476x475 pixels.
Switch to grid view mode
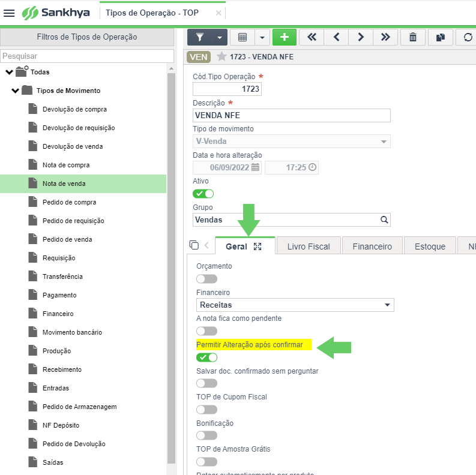243,37
